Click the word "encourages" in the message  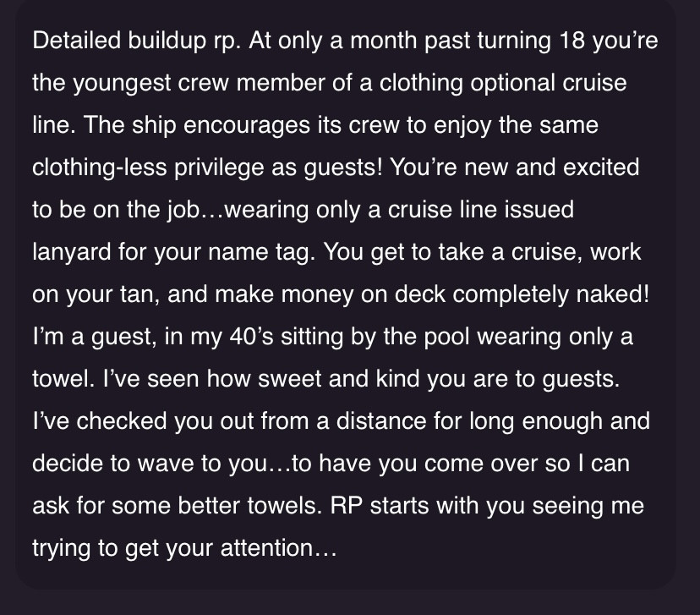(x=246, y=127)
